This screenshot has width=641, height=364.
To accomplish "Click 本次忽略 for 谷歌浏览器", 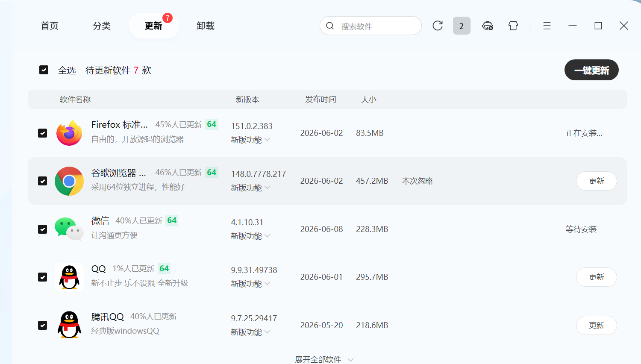I will 418,181.
